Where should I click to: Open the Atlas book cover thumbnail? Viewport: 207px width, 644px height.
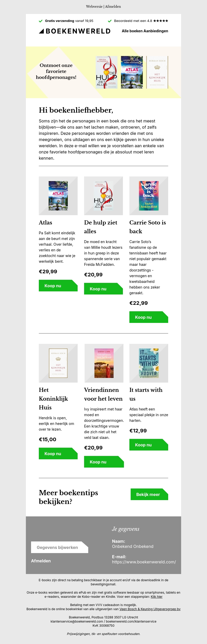58,196
